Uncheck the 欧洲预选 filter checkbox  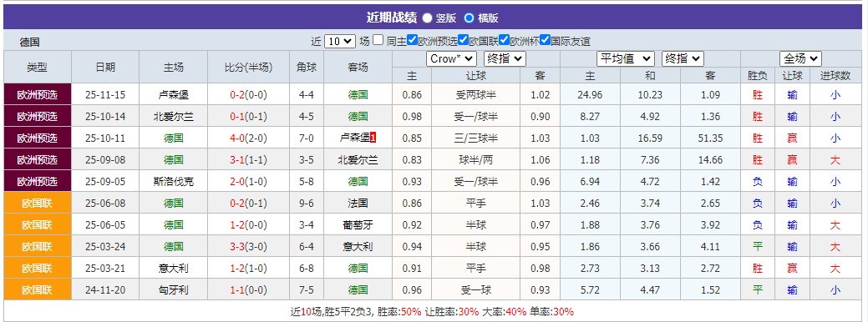[x=412, y=40]
